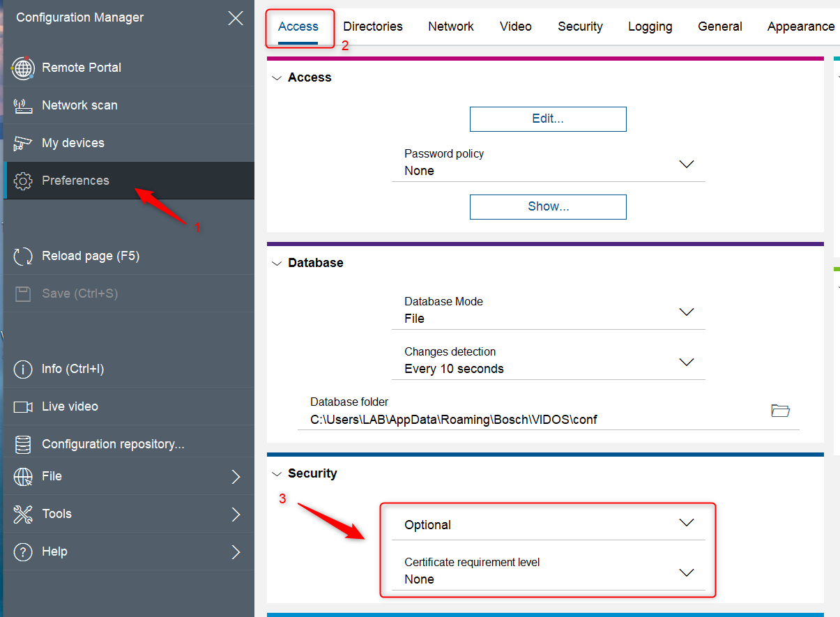Image resolution: width=840 pixels, height=617 pixels.
Task: Open Info via the circled i icon
Action: tap(23, 370)
